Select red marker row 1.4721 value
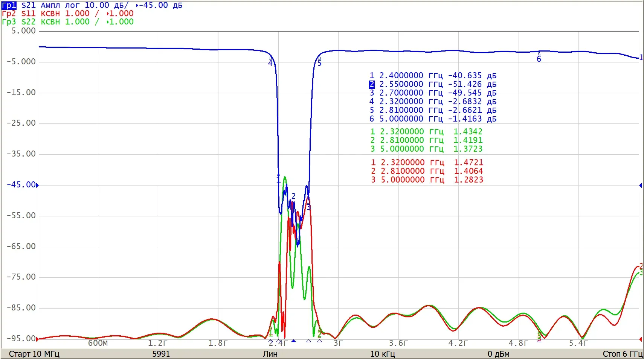The width and height of the screenshot is (644, 359). 469,163
